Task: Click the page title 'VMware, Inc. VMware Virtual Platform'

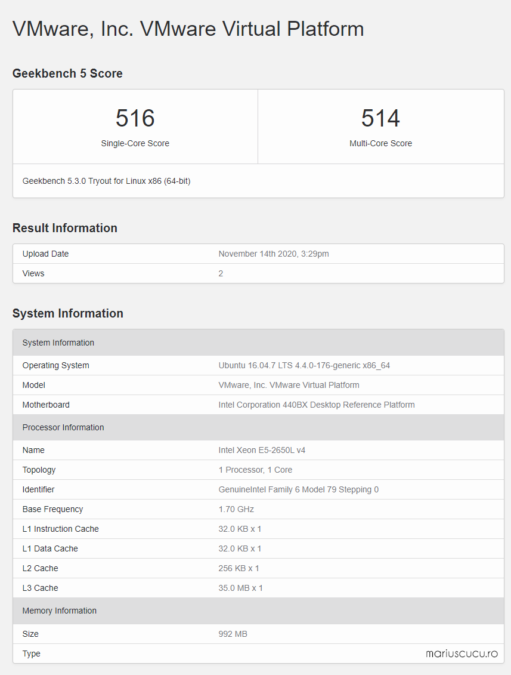Action: [x=188, y=29]
